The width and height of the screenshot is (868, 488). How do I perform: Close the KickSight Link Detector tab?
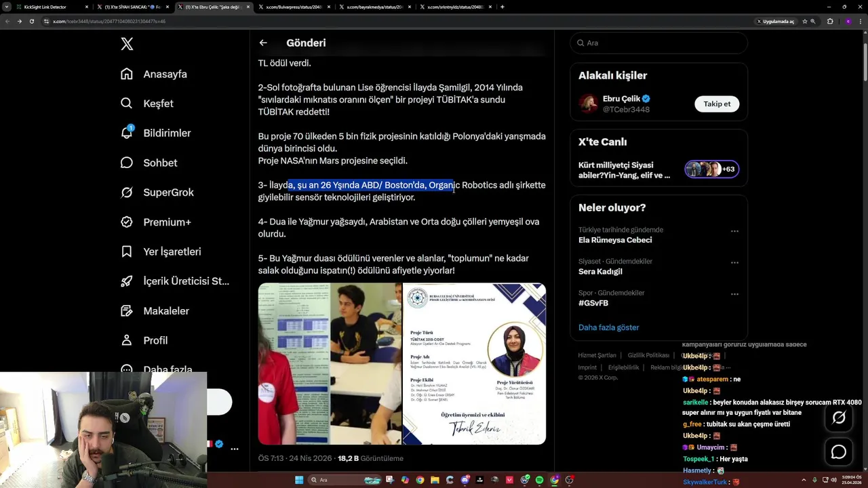87,7
